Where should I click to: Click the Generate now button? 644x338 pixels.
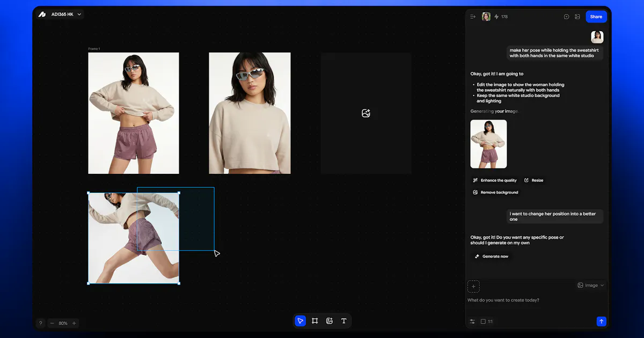point(491,256)
